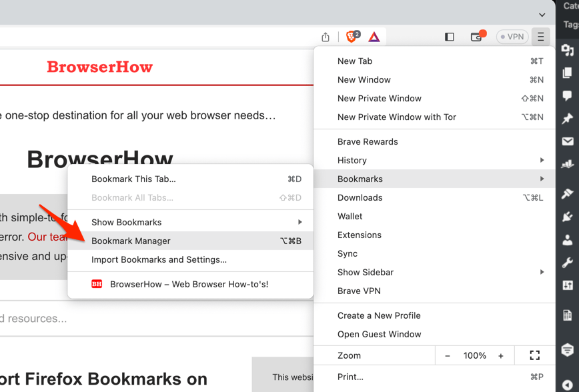Select New Private Window with Tor
The width and height of the screenshot is (579, 392).
click(x=434, y=117)
